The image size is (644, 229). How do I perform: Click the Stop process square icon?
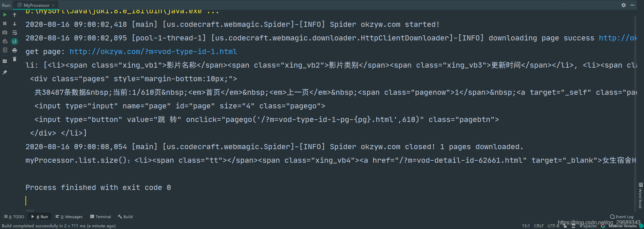click(5, 23)
